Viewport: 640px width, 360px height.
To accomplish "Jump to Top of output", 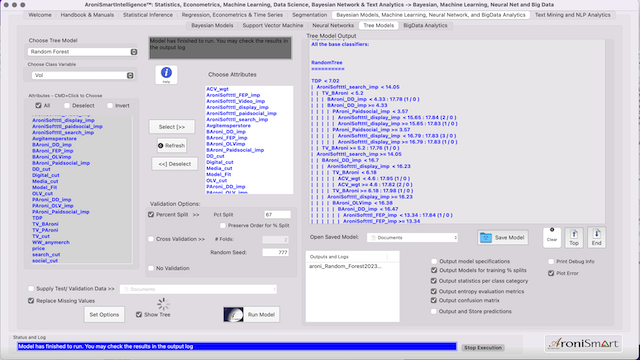I will (x=574, y=237).
